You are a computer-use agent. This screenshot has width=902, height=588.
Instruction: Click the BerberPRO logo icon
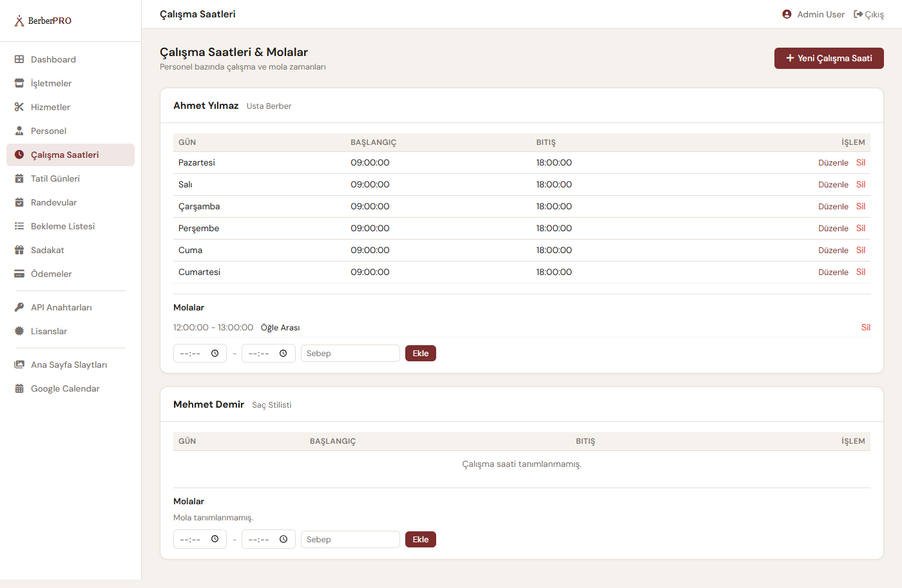tap(19, 21)
